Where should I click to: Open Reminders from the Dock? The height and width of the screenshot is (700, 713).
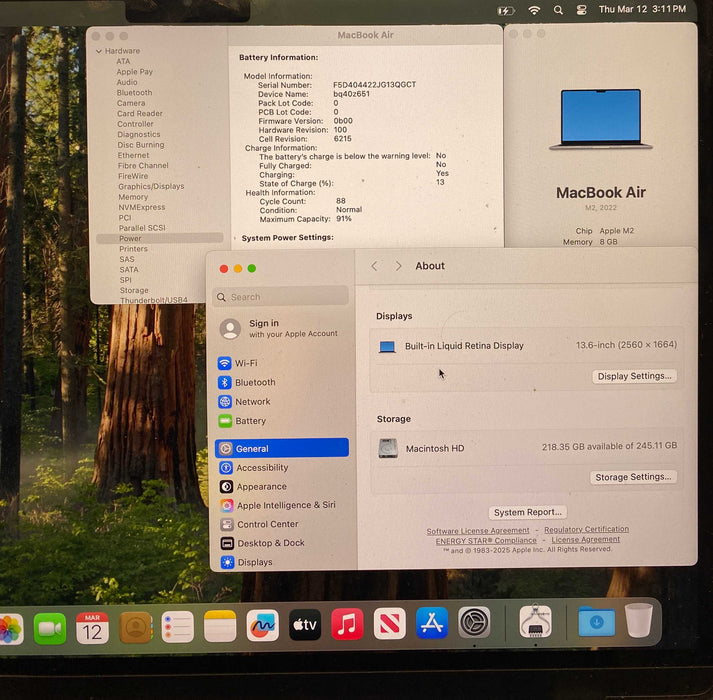[177, 627]
